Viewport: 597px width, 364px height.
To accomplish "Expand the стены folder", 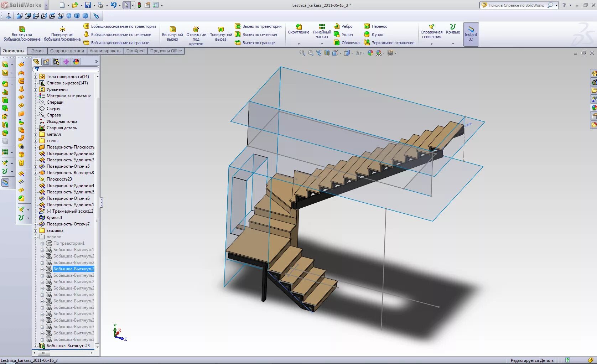I will click(x=35, y=141).
